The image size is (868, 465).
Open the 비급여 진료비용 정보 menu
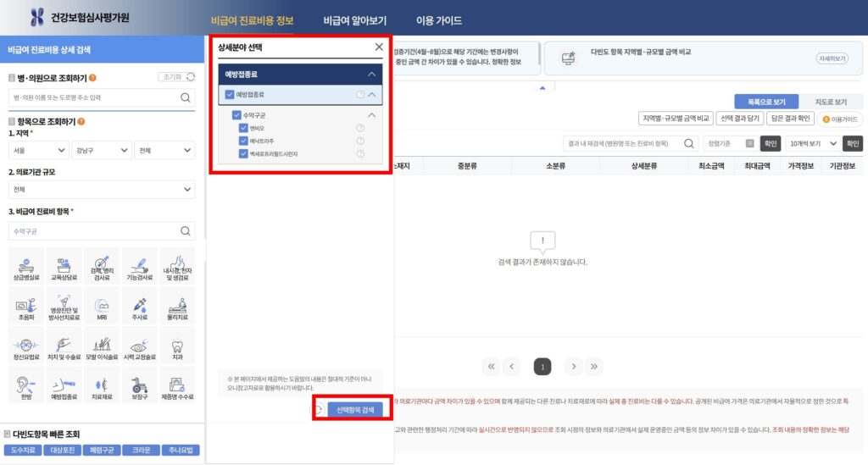point(253,20)
